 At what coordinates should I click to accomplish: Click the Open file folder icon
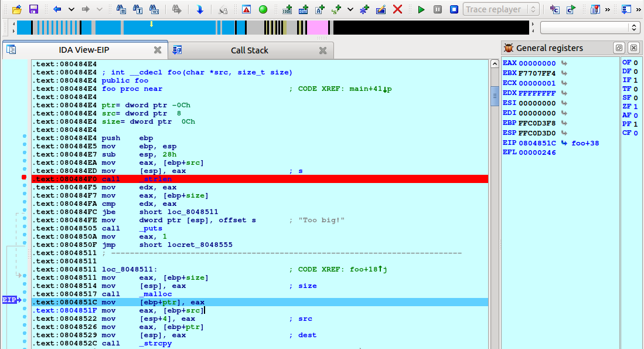16,9
